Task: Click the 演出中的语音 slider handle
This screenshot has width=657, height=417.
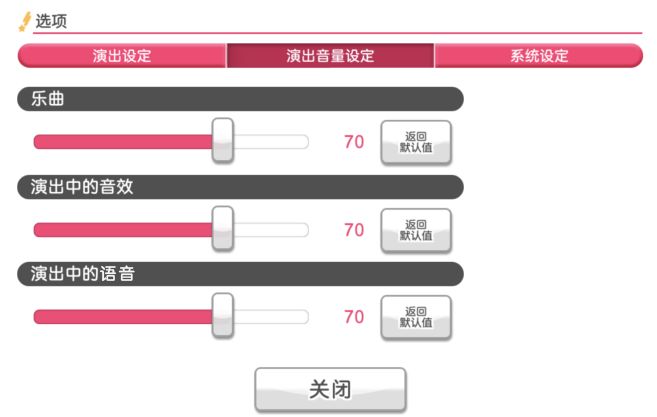Action: pos(222,316)
